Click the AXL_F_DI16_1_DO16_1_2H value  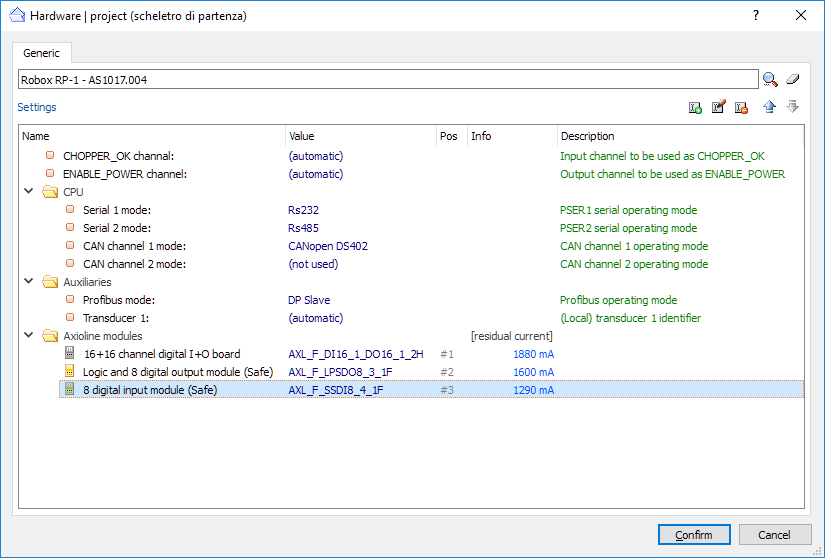tap(356, 354)
